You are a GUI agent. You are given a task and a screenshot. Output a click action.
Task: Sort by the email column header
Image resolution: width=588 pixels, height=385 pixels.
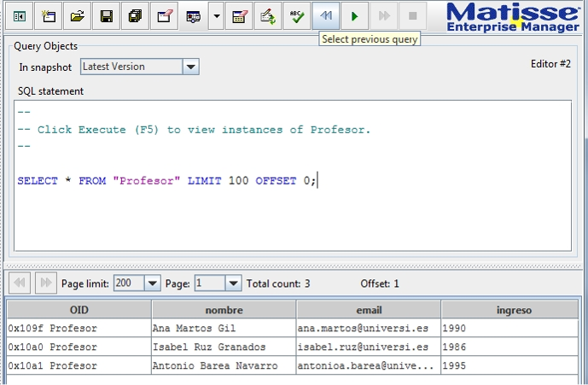pyautogui.click(x=369, y=310)
